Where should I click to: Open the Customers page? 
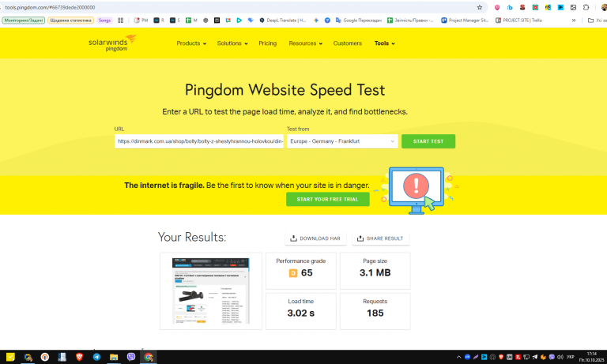point(348,43)
